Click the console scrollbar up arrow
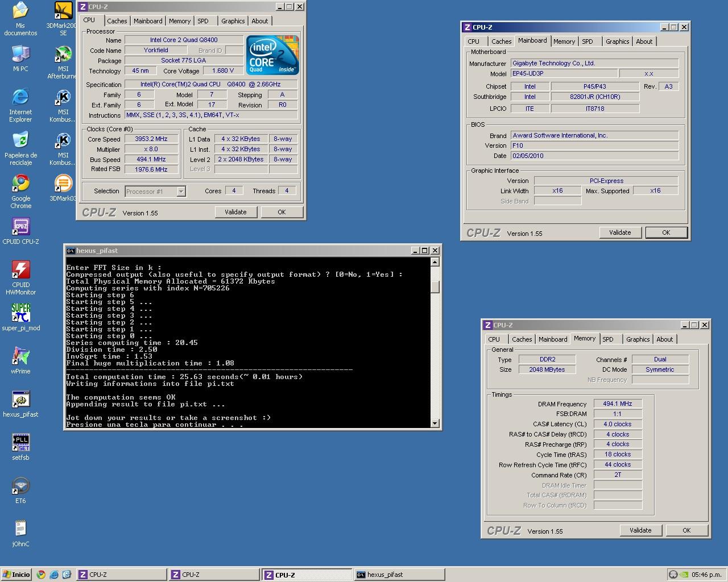Viewport: 728px width, 582px height. 435,263
